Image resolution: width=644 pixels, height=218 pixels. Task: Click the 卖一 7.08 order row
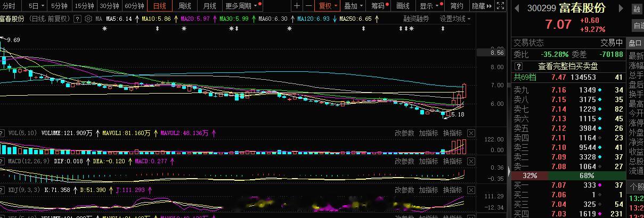click(568, 166)
